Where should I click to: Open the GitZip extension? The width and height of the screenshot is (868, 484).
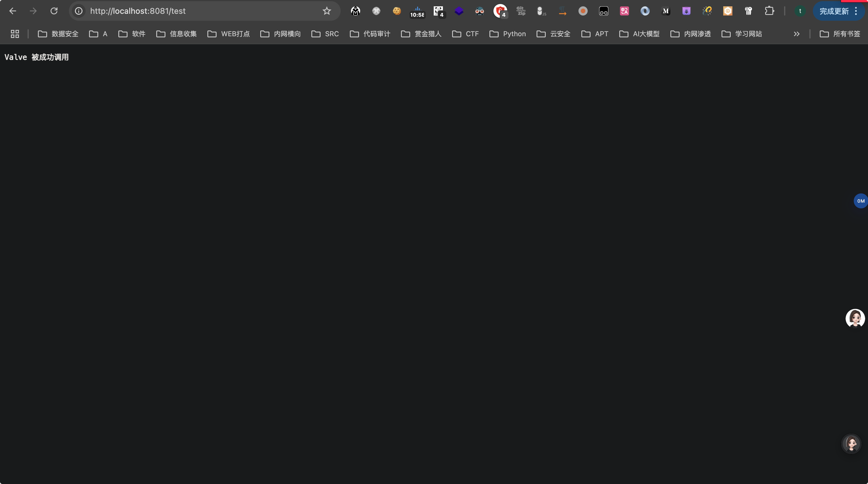tap(521, 11)
